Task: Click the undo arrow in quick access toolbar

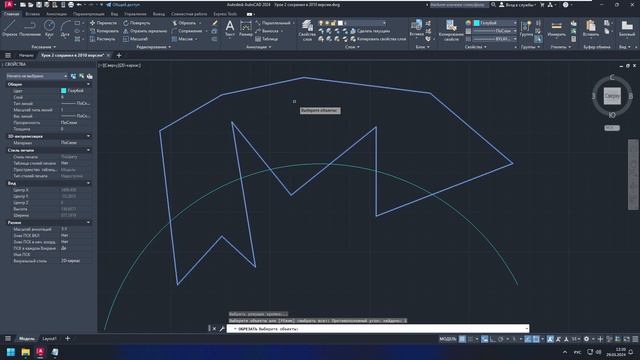Action: coord(79,5)
